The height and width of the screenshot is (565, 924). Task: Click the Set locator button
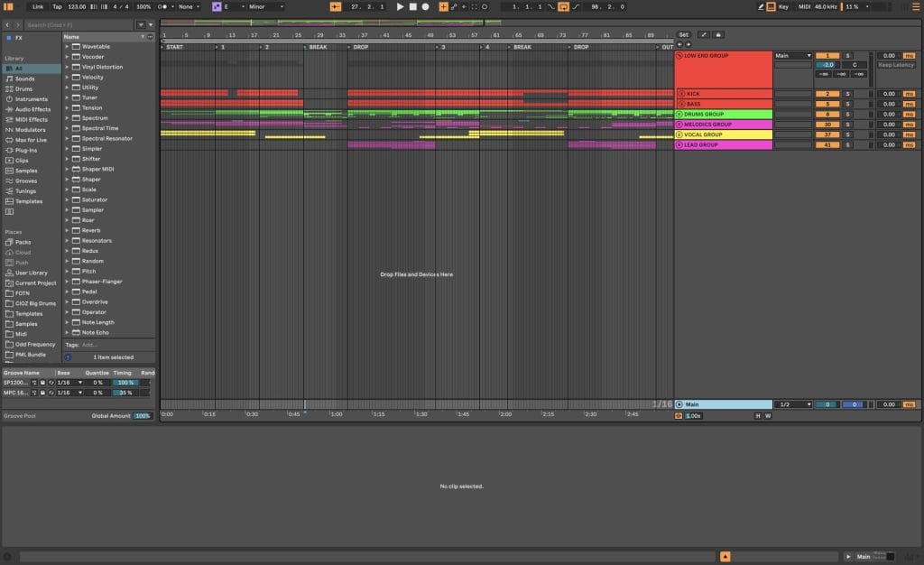click(x=683, y=34)
